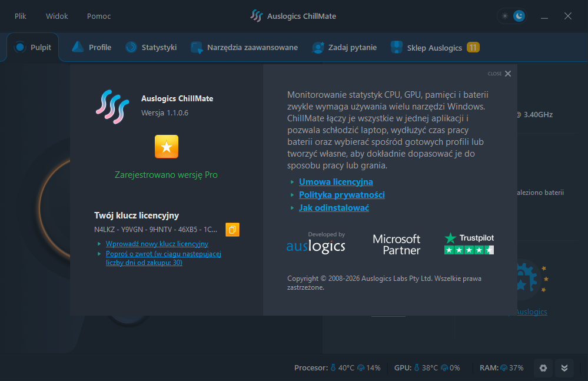Open the Narzędzia zaawansowane tab
588x381 pixels.
pos(244,48)
